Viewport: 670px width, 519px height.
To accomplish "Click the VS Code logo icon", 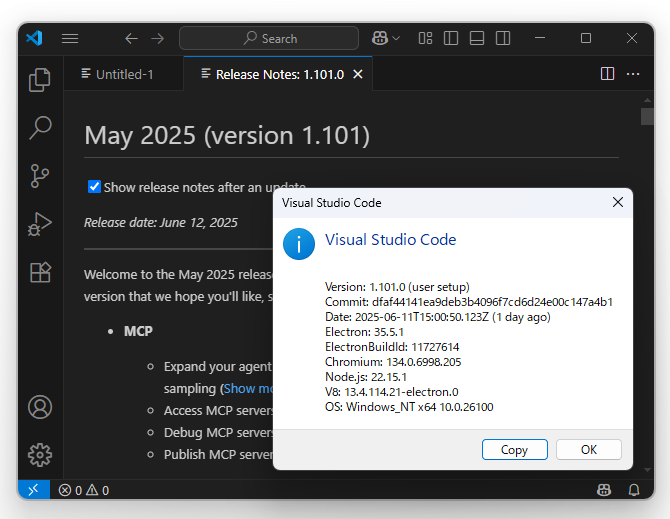I will click(x=34, y=38).
